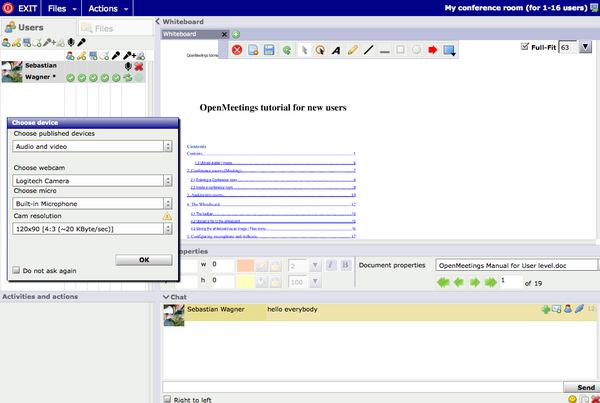600x403 pixels.
Task: Select the red arrow drawing tool
Action: (x=432, y=49)
